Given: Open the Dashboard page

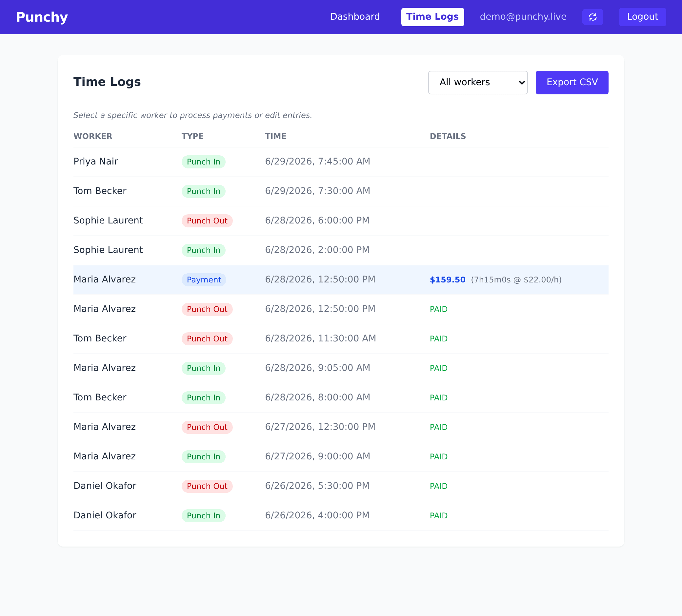Looking at the screenshot, I should point(355,17).
